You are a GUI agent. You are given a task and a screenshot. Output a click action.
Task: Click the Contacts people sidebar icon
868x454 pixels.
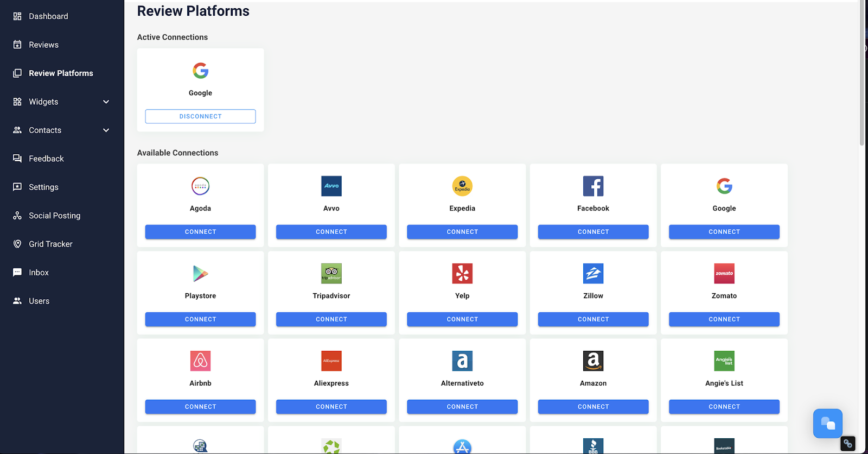[17, 130]
